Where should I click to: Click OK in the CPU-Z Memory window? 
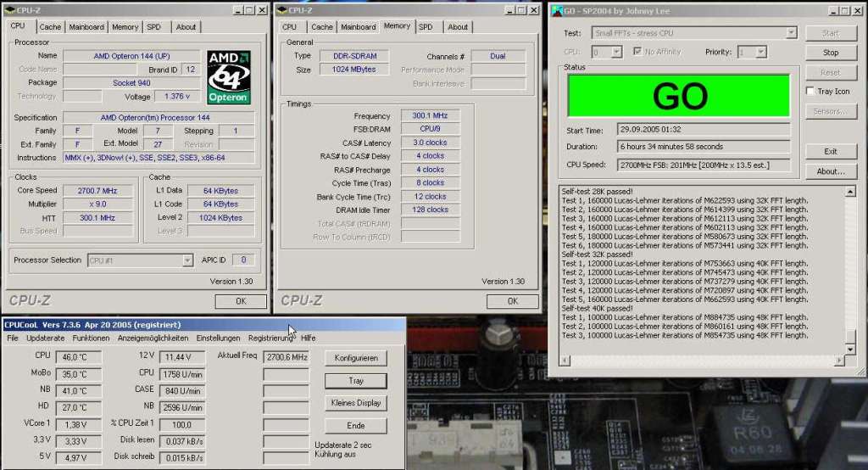513,301
